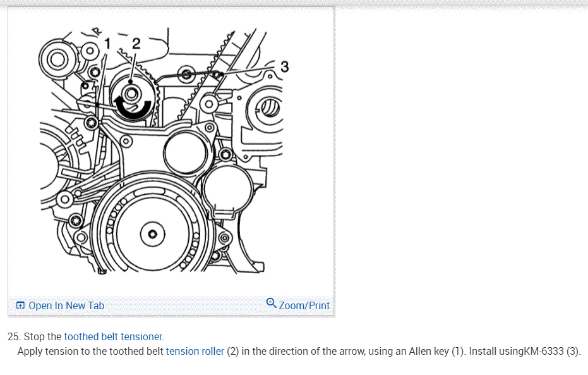The width and height of the screenshot is (588, 375).
Task: Open the diagram via Open In New Tab text
Action: pos(66,305)
